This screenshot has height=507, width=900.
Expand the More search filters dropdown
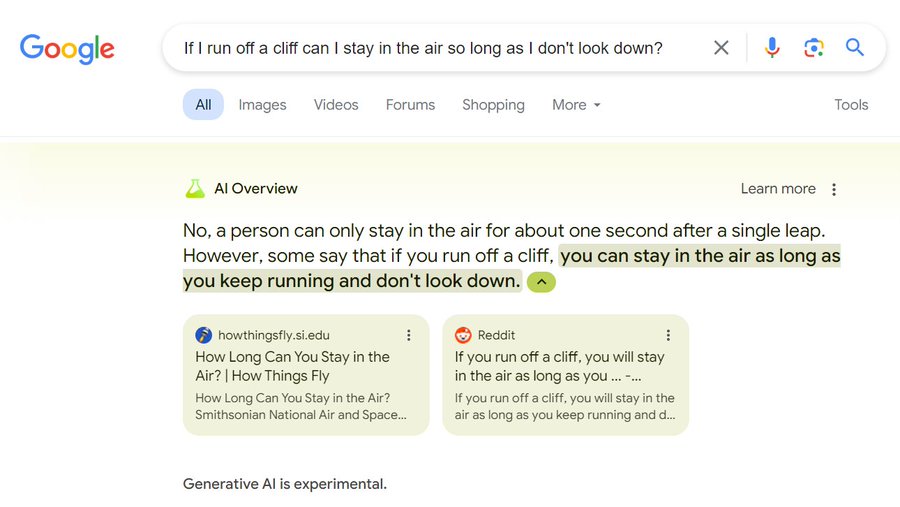pos(576,105)
